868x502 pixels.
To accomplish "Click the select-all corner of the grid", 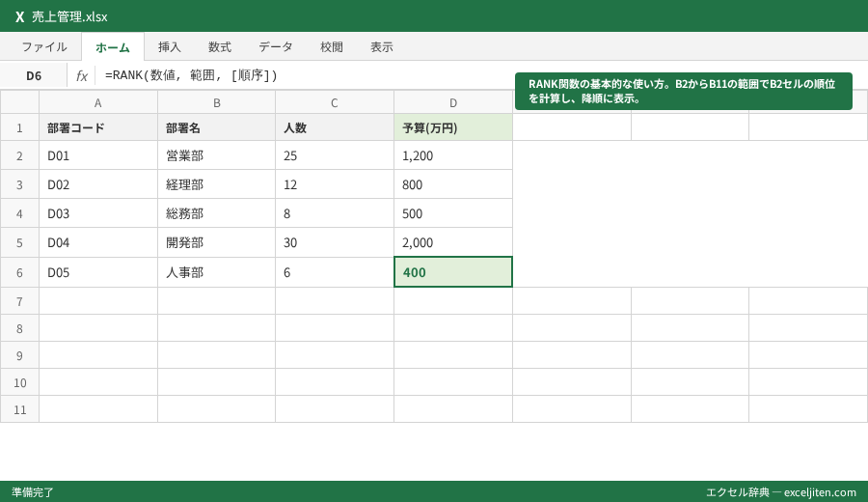I will (19, 102).
